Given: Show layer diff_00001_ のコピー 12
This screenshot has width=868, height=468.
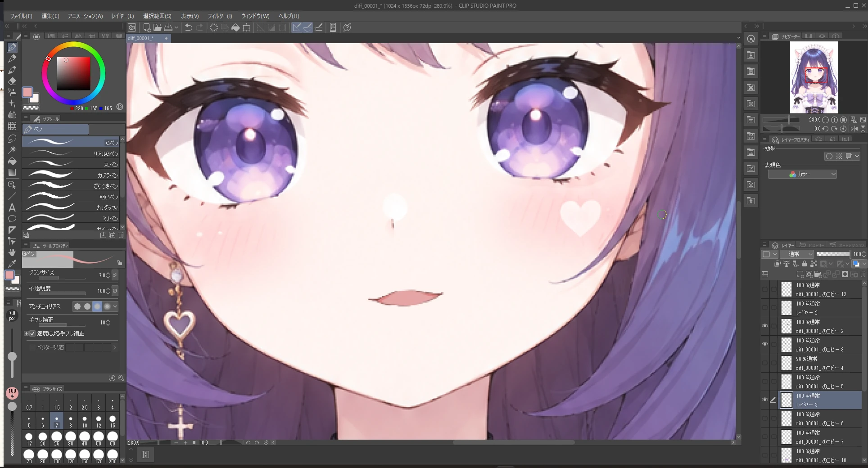Looking at the screenshot, I should coord(765,289).
